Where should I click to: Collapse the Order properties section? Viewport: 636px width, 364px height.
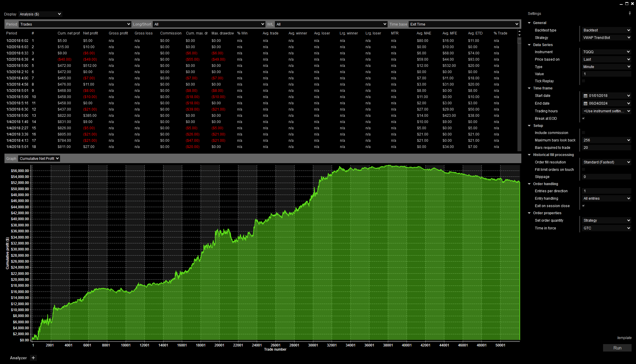click(x=529, y=213)
